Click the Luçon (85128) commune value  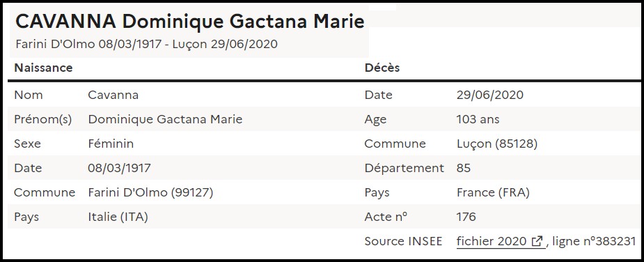pyautogui.click(x=496, y=144)
